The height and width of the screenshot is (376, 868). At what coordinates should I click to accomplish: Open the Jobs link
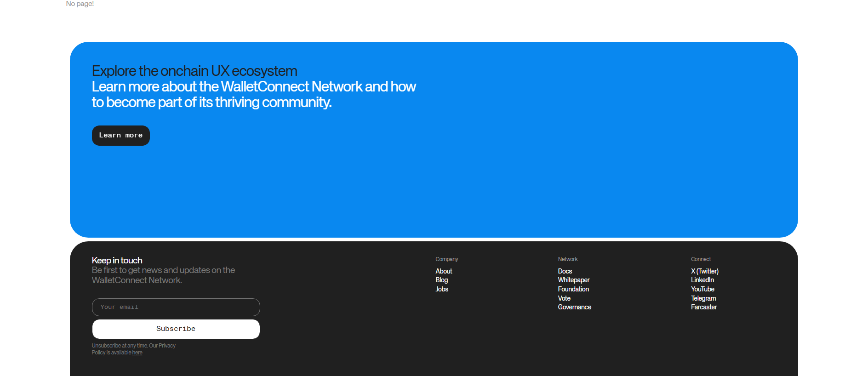(x=442, y=289)
